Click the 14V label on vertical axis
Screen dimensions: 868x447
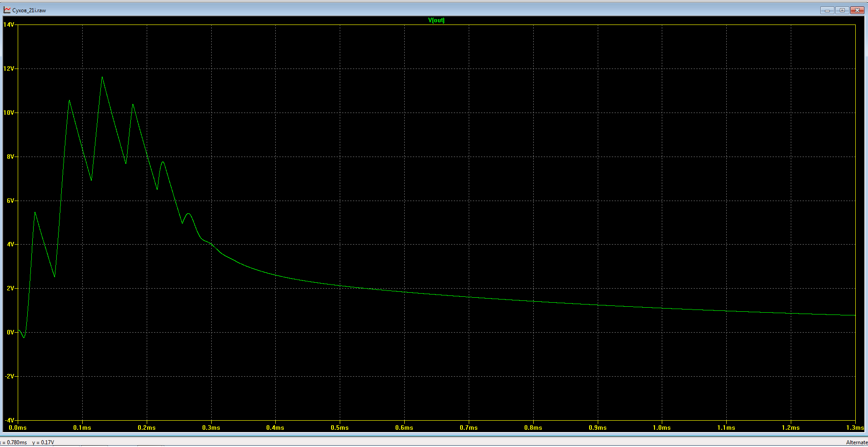(x=9, y=25)
